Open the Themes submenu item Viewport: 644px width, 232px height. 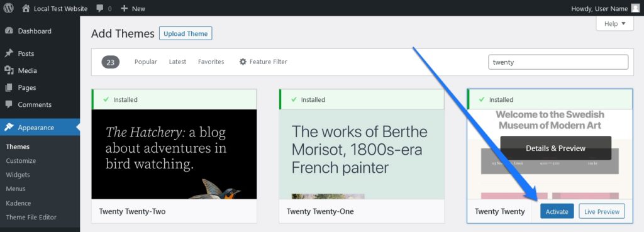(x=18, y=146)
